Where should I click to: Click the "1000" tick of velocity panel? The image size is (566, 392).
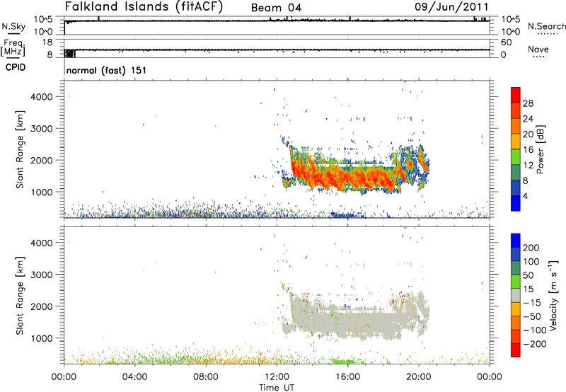(x=42, y=338)
